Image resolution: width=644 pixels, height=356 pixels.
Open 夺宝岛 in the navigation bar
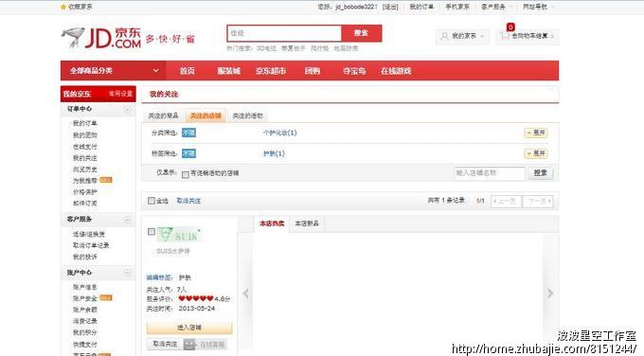[x=354, y=71]
